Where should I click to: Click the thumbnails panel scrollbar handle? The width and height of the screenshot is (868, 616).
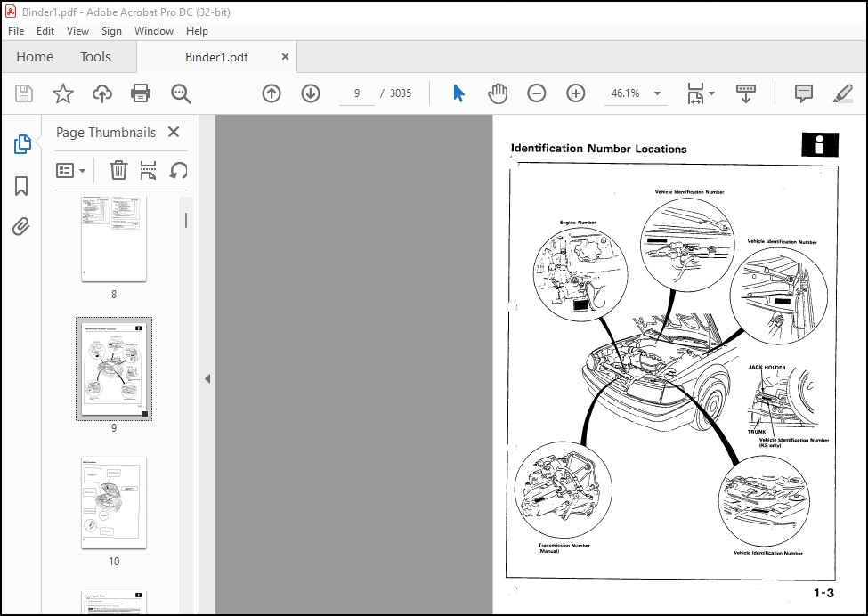pyautogui.click(x=186, y=220)
